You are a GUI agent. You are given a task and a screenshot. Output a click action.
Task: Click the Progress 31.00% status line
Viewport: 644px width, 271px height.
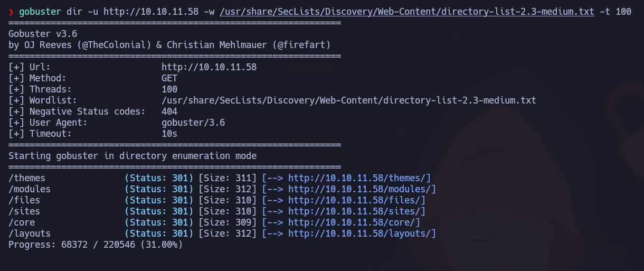[x=96, y=245]
